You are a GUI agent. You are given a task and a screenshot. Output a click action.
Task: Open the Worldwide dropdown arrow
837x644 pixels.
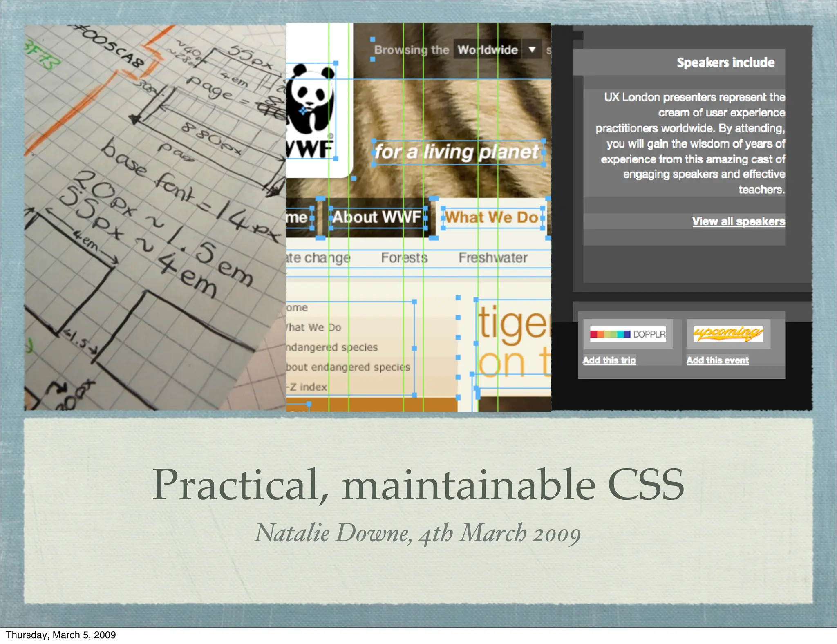pyautogui.click(x=532, y=49)
